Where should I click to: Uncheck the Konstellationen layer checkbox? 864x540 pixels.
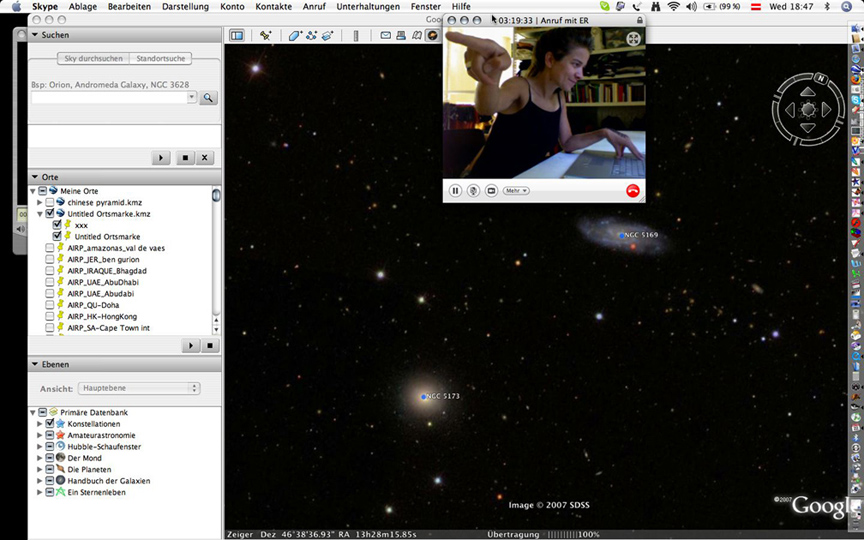tap(50, 423)
